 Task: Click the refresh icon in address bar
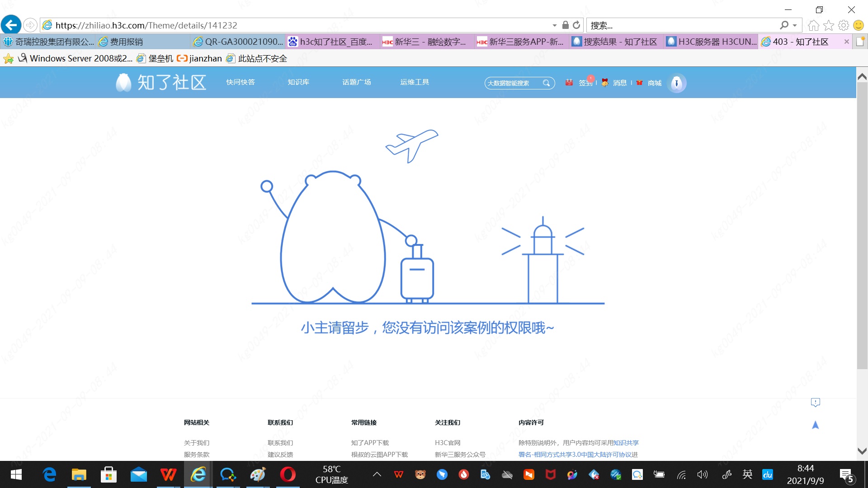point(576,25)
